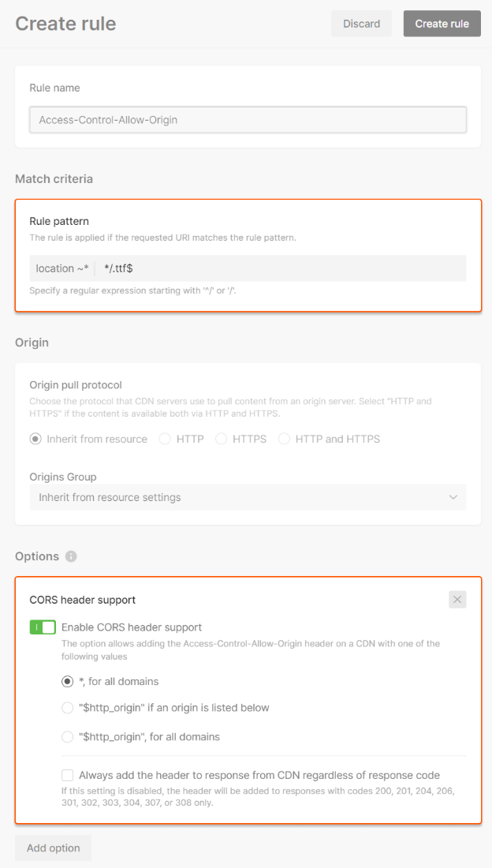The width and height of the screenshot is (492, 868).
Task: Click Add option to add another option
Action: click(x=53, y=847)
